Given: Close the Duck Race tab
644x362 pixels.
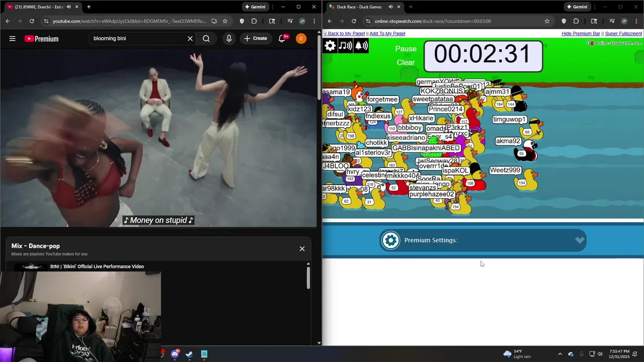Looking at the screenshot, I should [x=399, y=7].
